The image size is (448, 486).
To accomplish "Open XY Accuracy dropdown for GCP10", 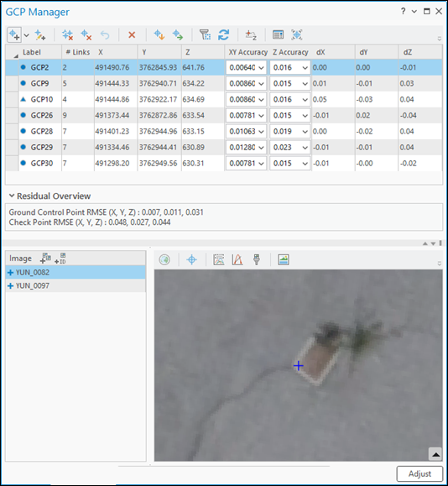I will [x=261, y=100].
